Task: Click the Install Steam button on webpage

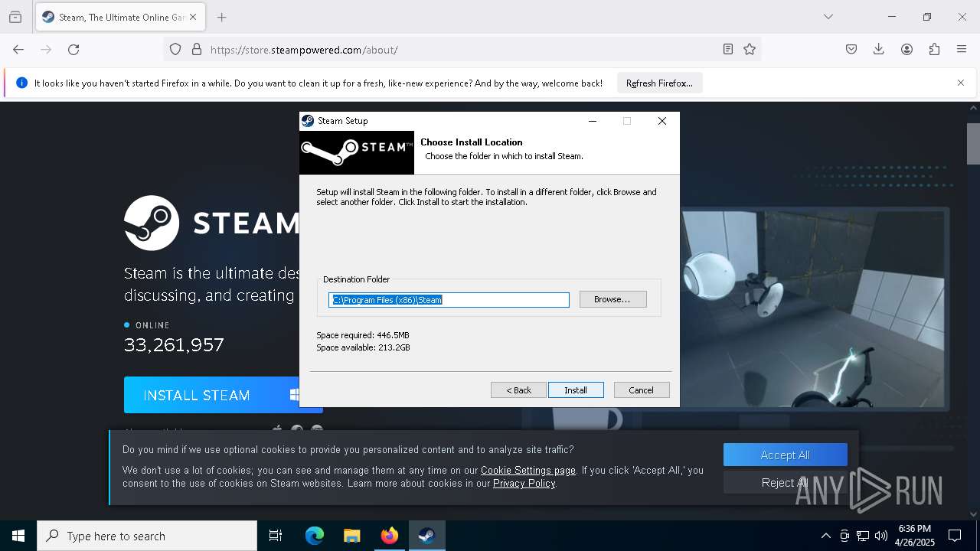Action: tap(211, 395)
